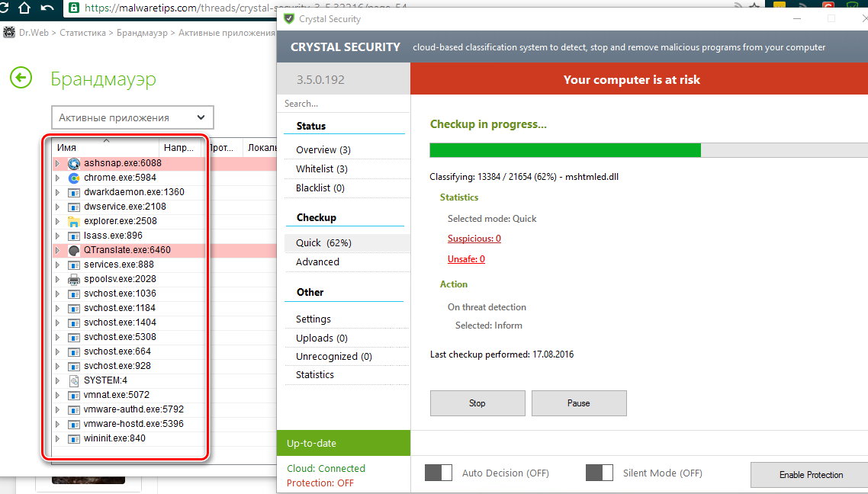Viewport: 868px width, 494px height.
Task: Expand the ashsnap.exe:6088 row
Action: point(57,163)
